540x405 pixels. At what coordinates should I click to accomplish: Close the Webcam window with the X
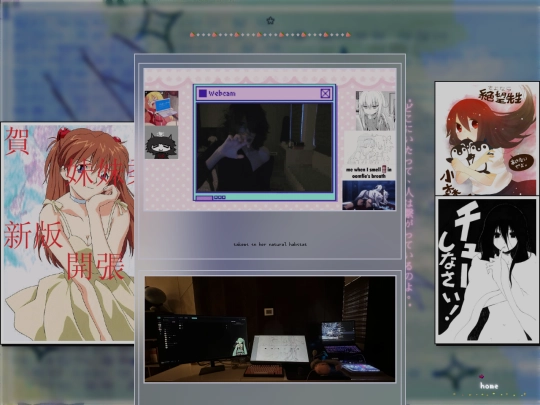[x=325, y=93]
